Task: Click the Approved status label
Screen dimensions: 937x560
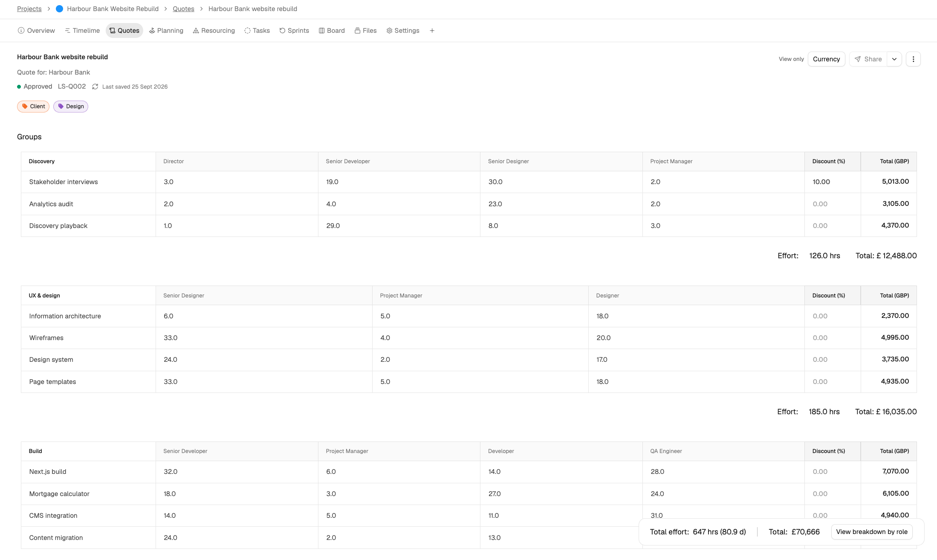Action: click(x=38, y=87)
